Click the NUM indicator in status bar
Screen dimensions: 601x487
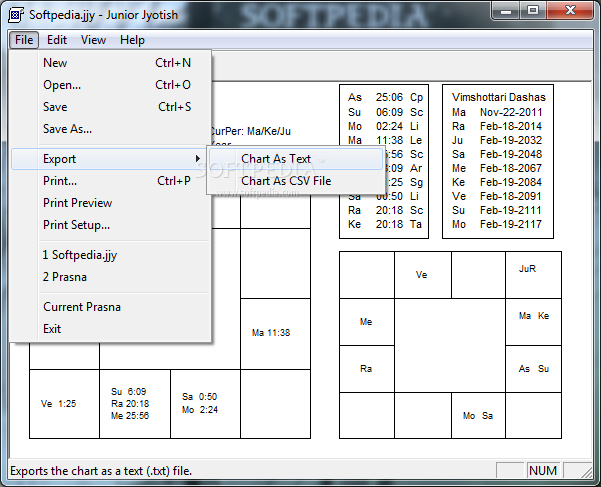coord(543,471)
